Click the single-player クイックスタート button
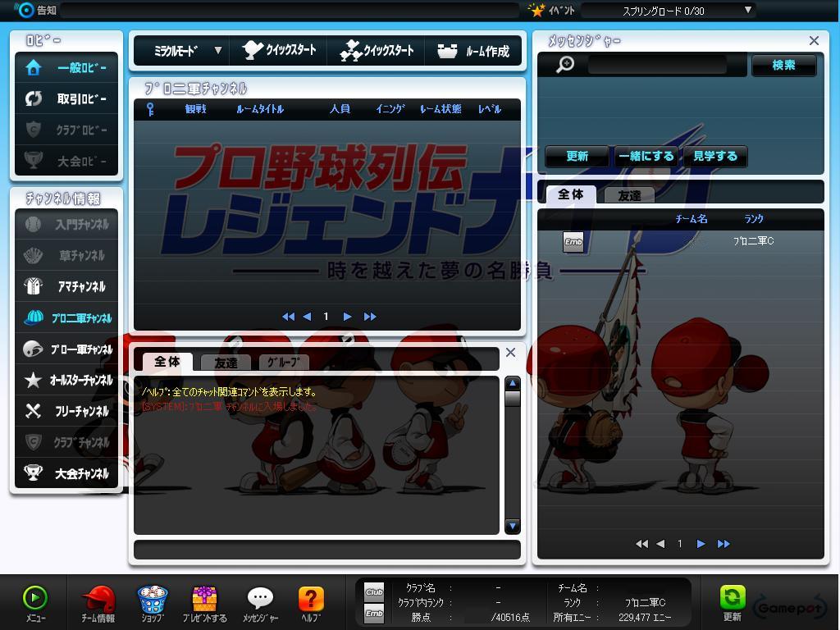The height and width of the screenshot is (630, 840). pyautogui.click(x=279, y=50)
